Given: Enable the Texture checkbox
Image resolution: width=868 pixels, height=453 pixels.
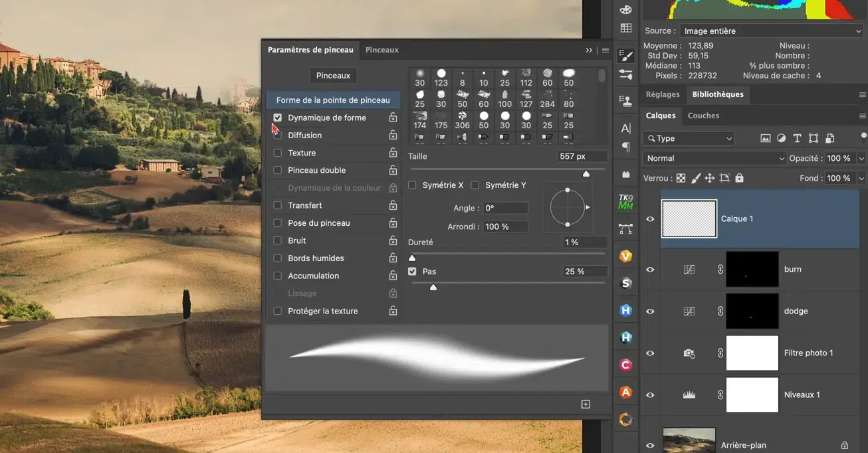Looking at the screenshot, I should click(278, 153).
